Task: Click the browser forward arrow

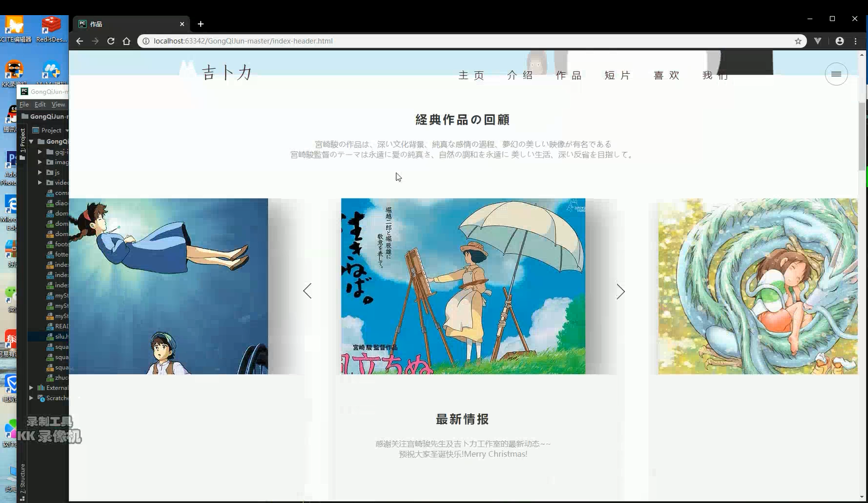Action: pos(95,41)
